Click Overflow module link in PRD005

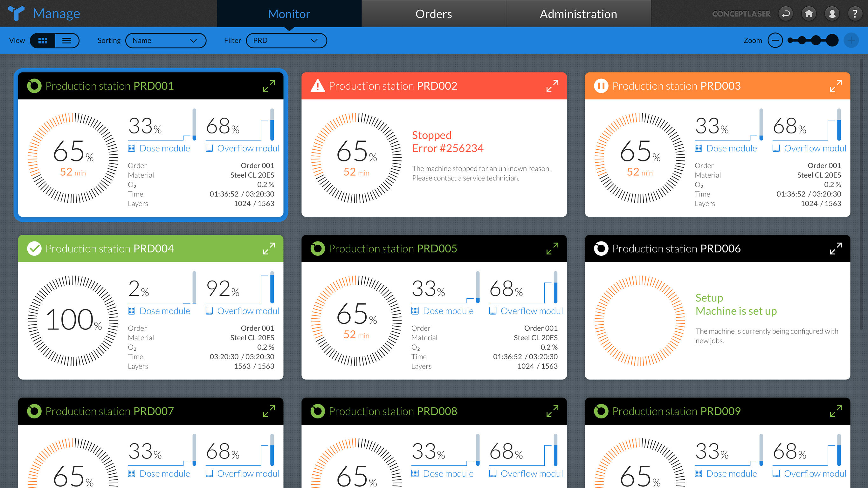(531, 311)
